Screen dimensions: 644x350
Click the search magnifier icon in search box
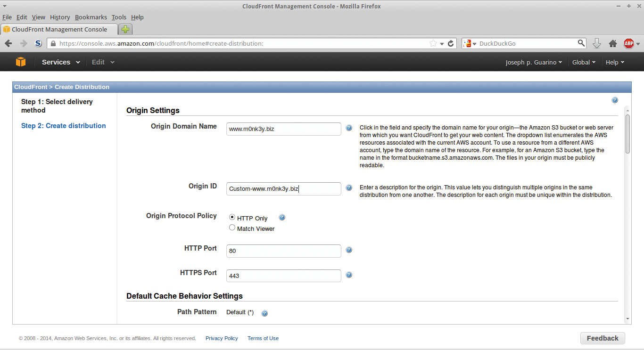click(581, 43)
